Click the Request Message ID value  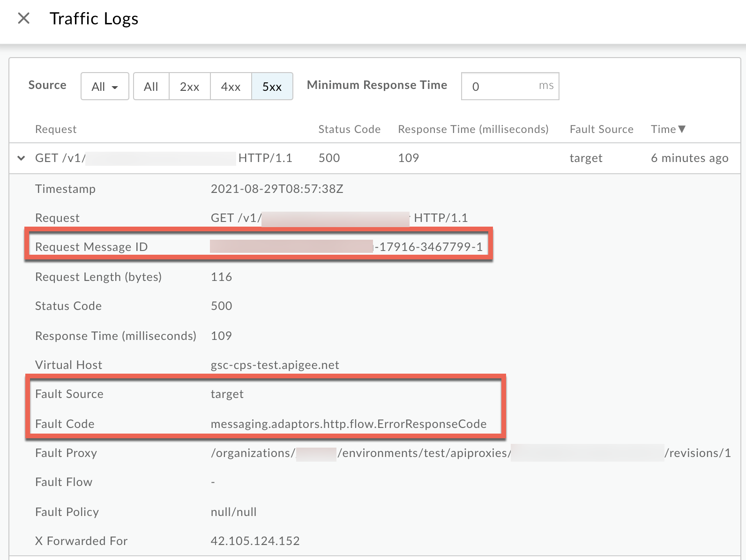(347, 247)
